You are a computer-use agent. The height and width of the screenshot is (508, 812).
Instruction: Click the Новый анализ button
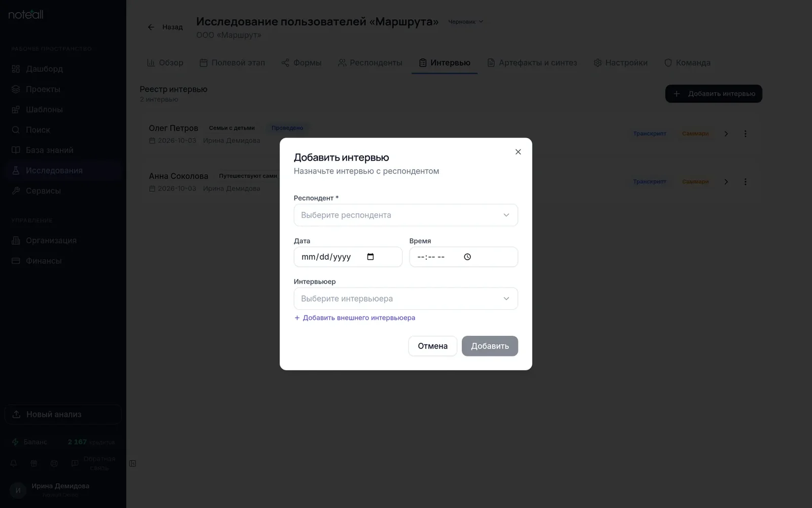pyautogui.click(x=63, y=415)
